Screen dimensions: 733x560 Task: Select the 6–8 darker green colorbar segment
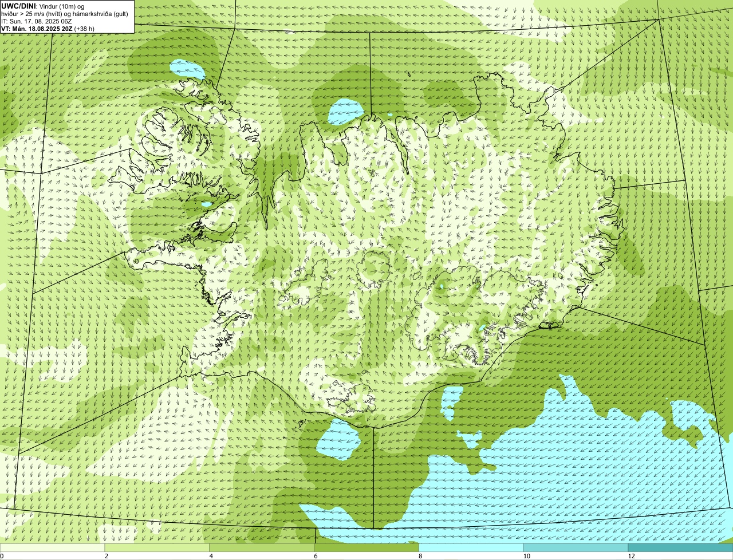click(366, 548)
